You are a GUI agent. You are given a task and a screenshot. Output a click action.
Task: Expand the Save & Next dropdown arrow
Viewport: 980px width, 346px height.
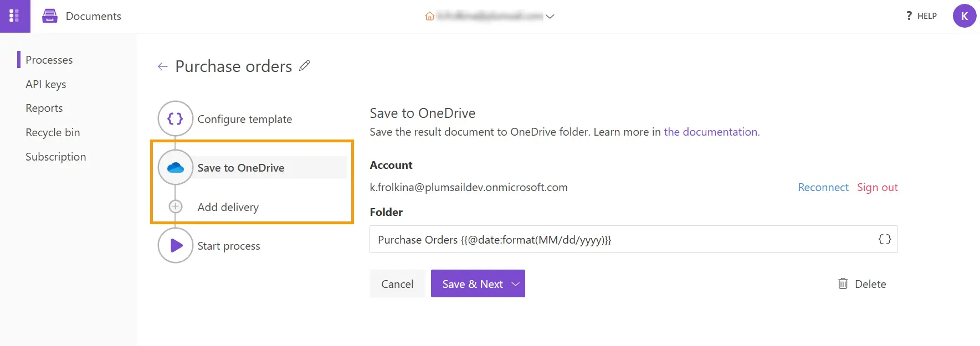coord(516,284)
